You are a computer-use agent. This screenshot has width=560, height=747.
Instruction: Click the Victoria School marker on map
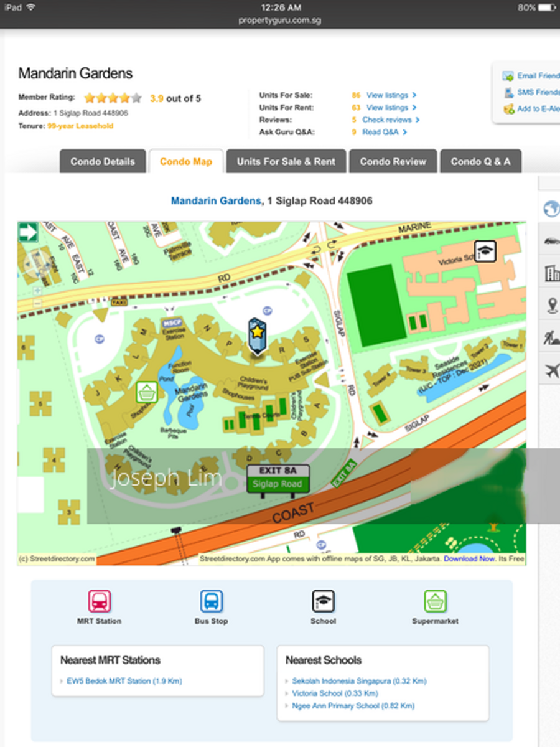485,250
